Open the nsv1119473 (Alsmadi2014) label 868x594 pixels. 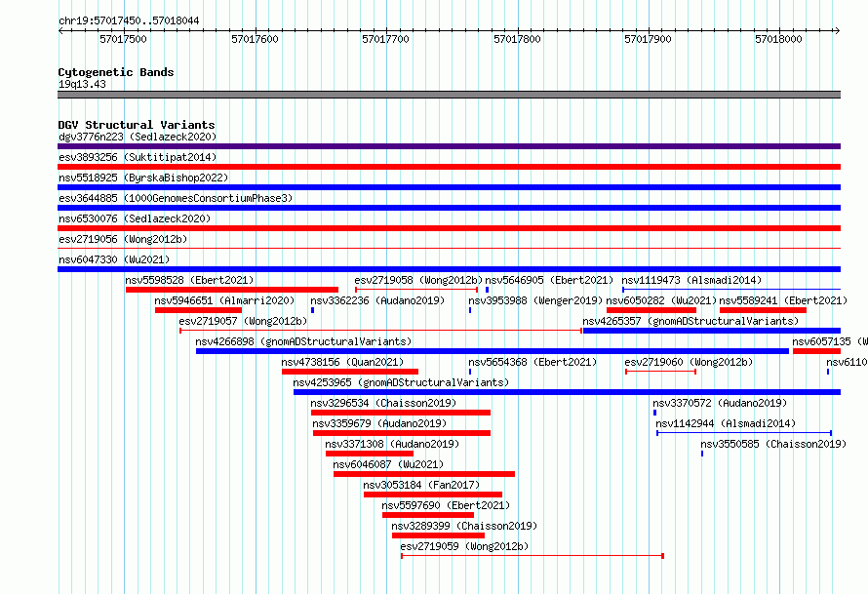(691, 280)
